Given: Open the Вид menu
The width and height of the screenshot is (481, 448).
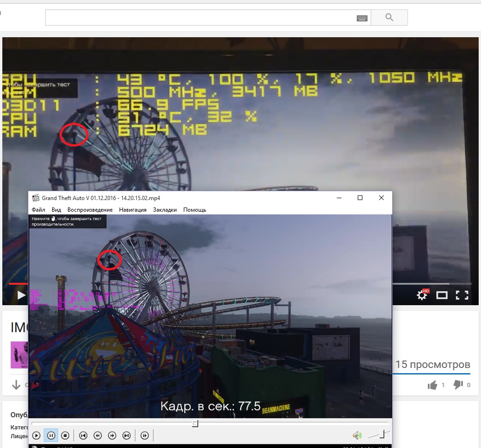Looking at the screenshot, I should click(x=56, y=210).
